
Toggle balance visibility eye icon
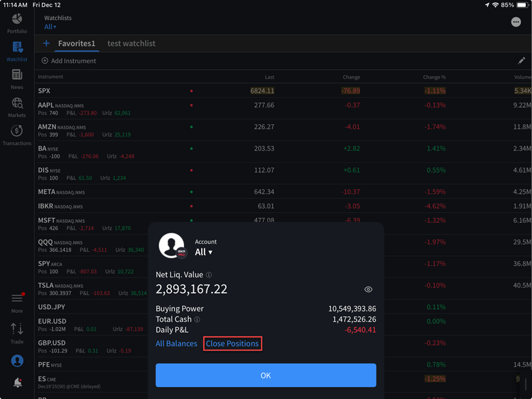click(368, 290)
